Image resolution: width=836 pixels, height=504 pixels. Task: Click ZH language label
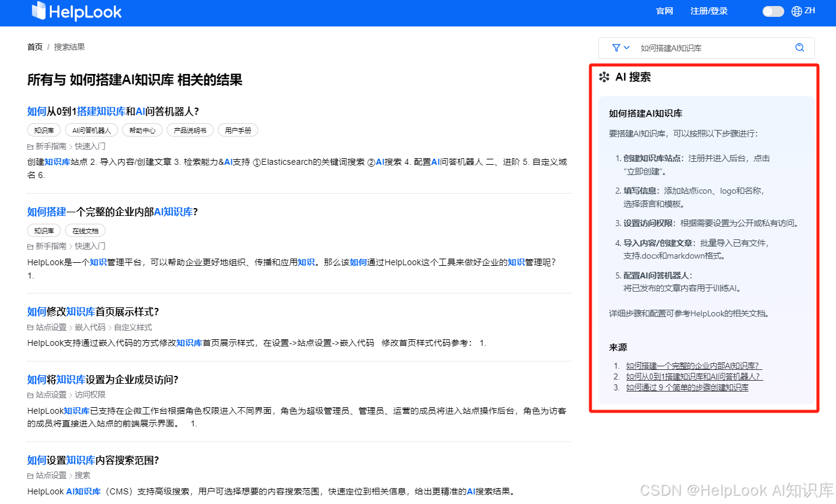[x=810, y=10]
